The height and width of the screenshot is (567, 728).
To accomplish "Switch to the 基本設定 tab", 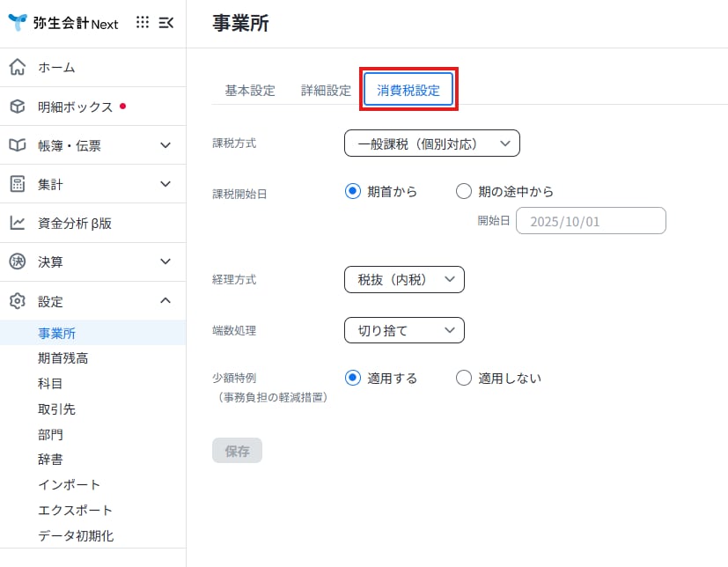I will point(250,90).
